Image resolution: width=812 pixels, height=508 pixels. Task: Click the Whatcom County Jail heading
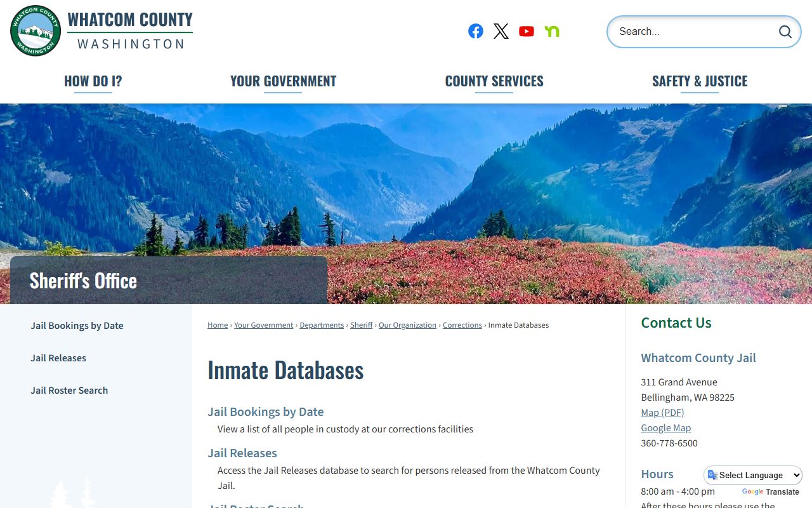[x=698, y=358]
